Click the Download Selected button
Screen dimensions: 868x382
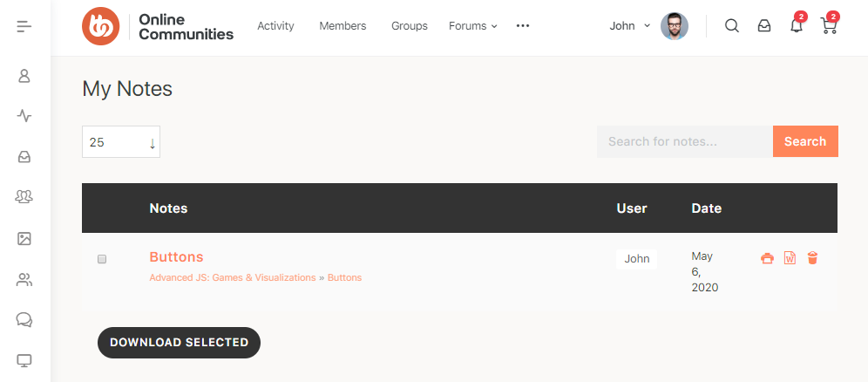point(179,343)
